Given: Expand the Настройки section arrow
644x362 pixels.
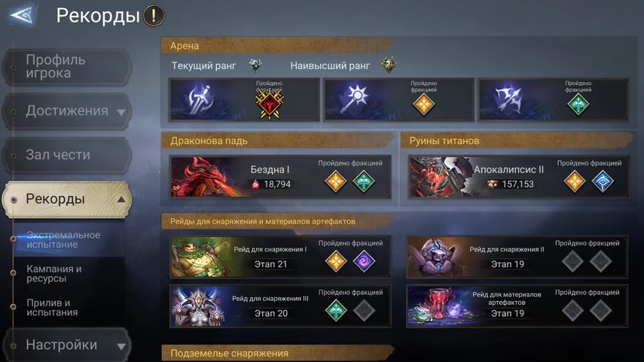Looking at the screenshot, I should coord(121,346).
